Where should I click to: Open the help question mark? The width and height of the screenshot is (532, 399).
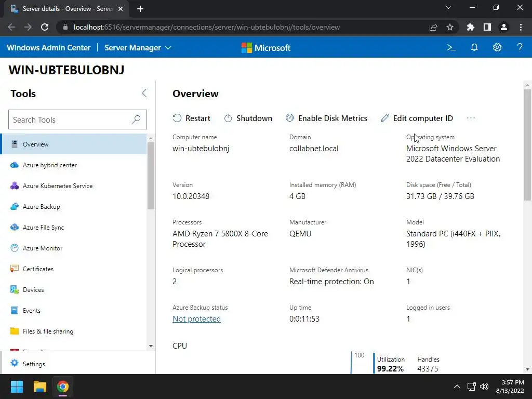pyautogui.click(x=520, y=47)
